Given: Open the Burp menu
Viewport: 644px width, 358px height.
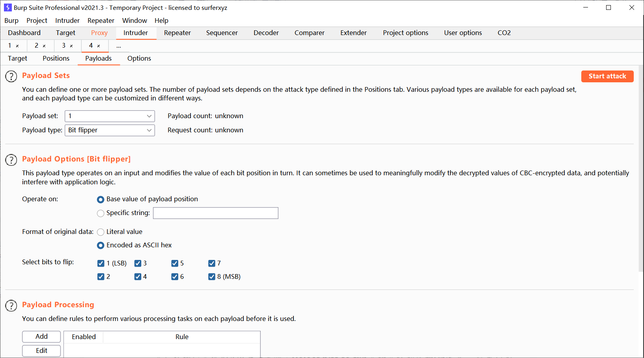Looking at the screenshot, I should (x=11, y=20).
